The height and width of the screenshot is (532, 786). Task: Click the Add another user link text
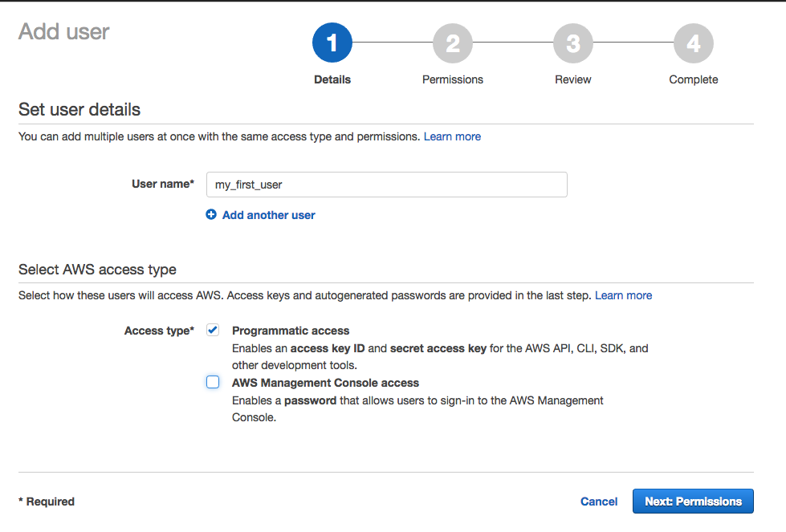point(268,215)
